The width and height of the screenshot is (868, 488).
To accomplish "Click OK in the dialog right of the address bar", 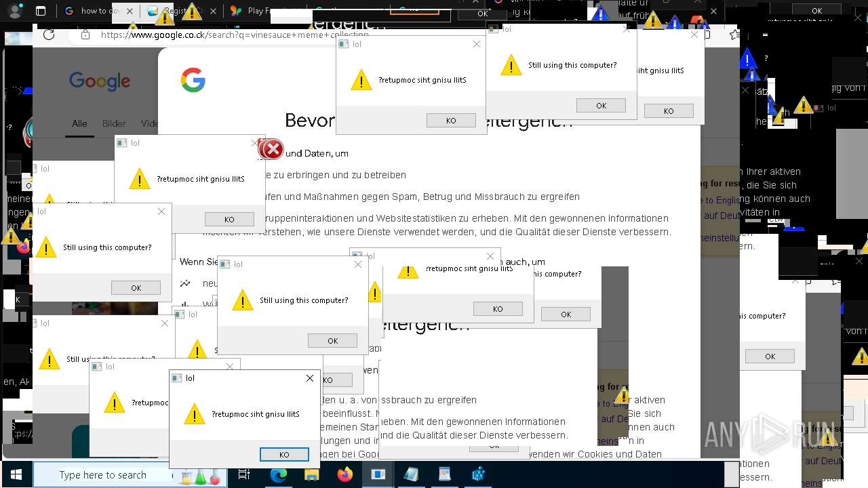I will [x=601, y=105].
